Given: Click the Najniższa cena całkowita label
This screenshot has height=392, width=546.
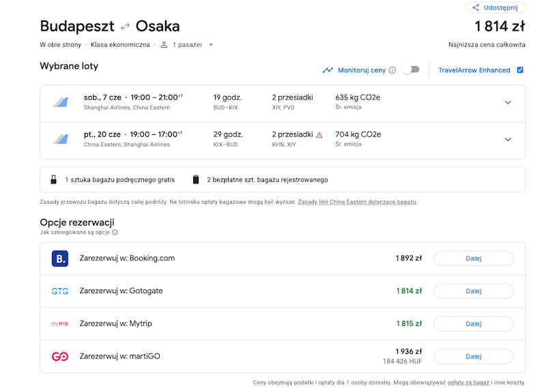Looking at the screenshot, I should click(x=487, y=44).
